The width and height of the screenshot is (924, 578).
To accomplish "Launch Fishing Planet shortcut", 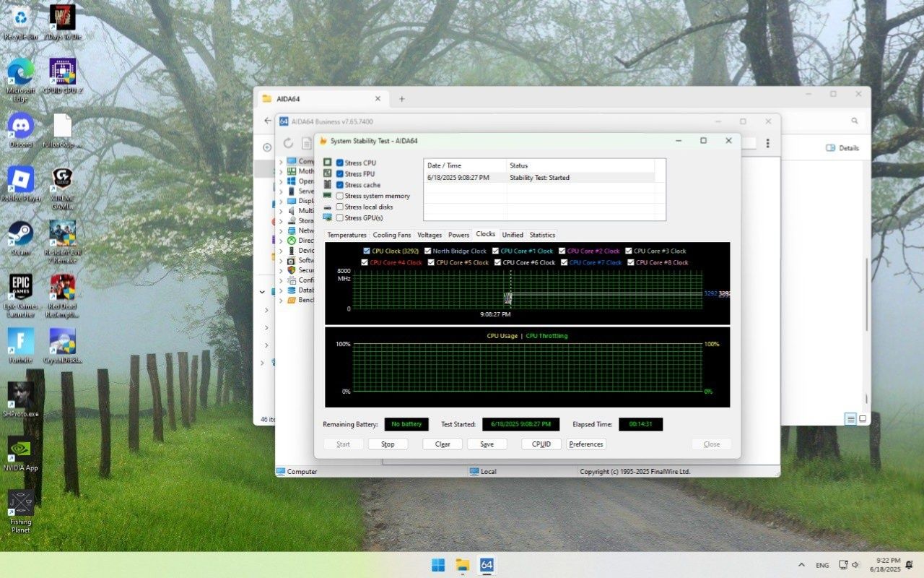I will tap(21, 511).
